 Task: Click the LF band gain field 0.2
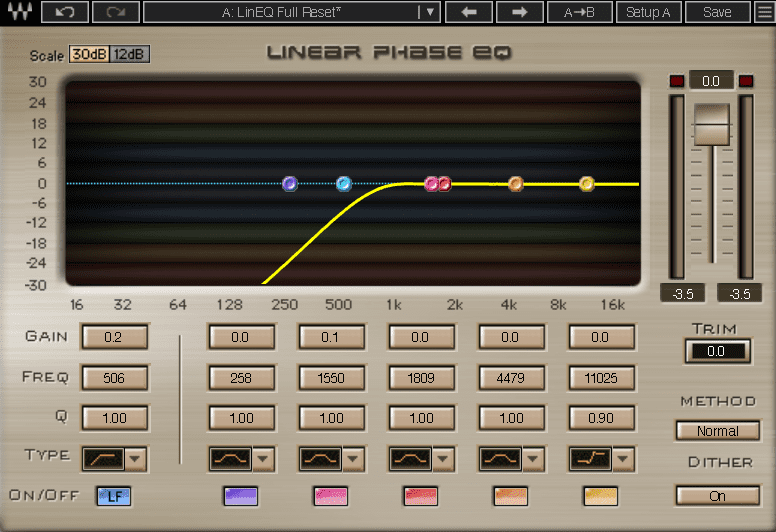114,337
